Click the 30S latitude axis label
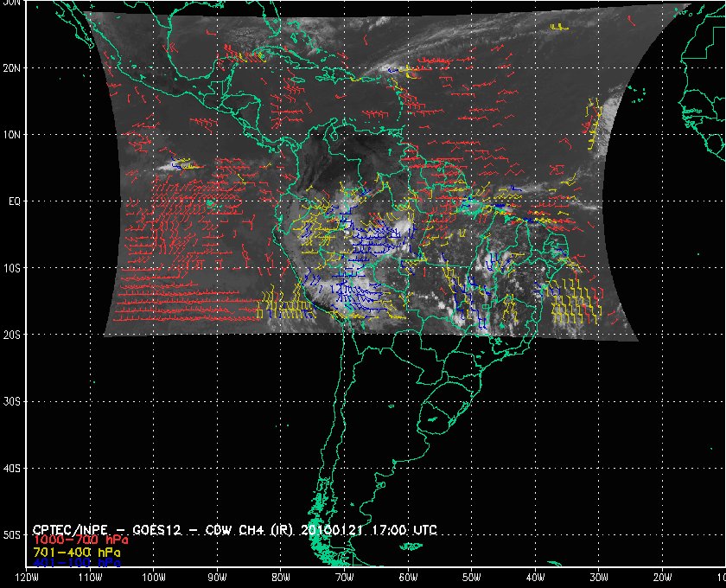Viewport: 726px width, 588px height. click(12, 401)
